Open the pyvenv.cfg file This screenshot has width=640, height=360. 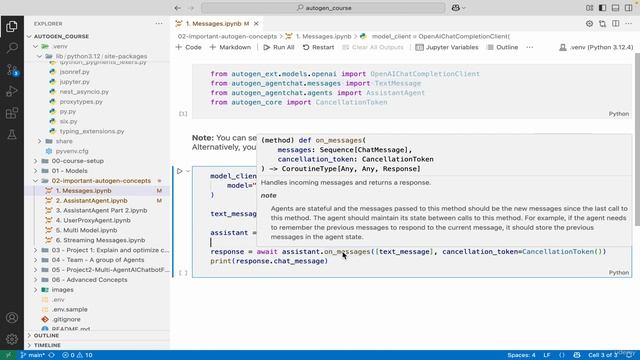97,151
